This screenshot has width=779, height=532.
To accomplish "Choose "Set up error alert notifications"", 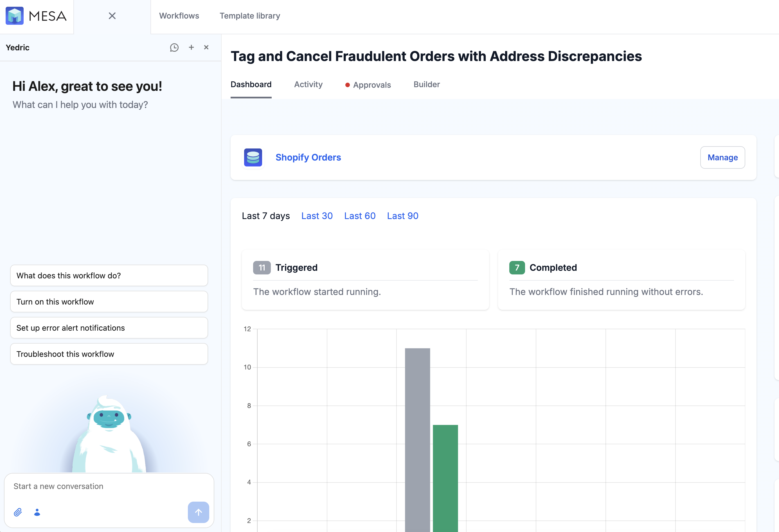I will pos(109,328).
